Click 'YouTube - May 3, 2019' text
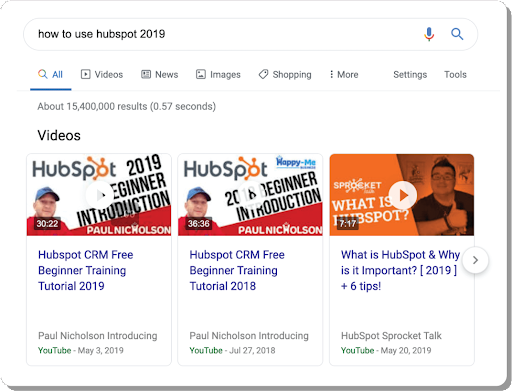 pos(81,350)
